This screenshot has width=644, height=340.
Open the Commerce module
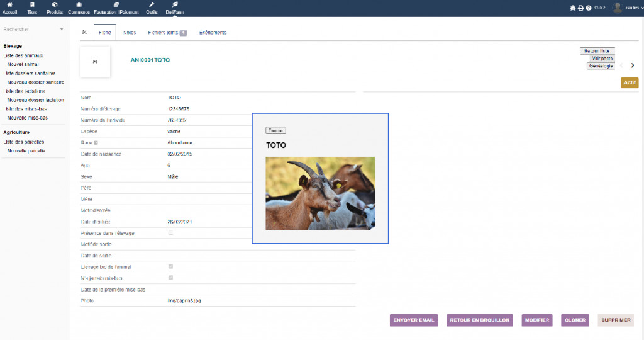pos(79,8)
